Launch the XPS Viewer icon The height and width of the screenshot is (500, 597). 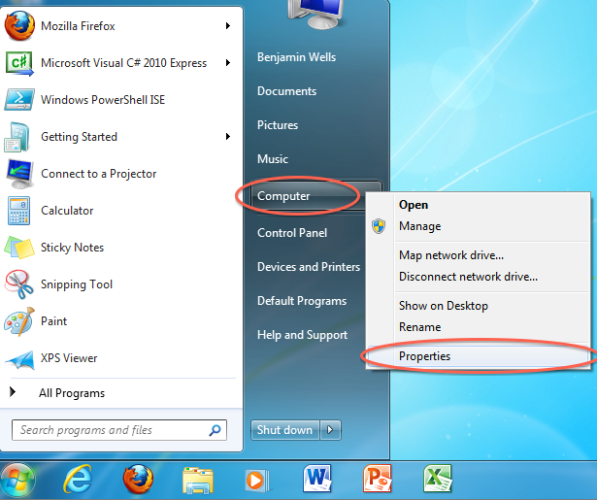point(20,359)
